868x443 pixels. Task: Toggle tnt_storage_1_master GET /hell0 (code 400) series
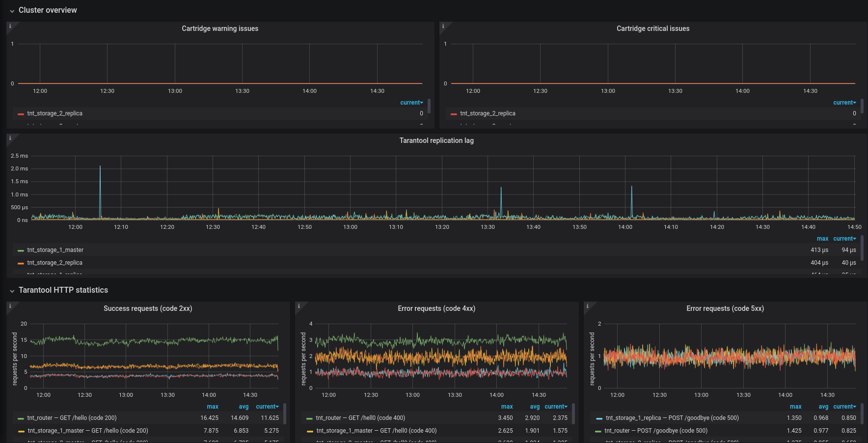tap(376, 431)
